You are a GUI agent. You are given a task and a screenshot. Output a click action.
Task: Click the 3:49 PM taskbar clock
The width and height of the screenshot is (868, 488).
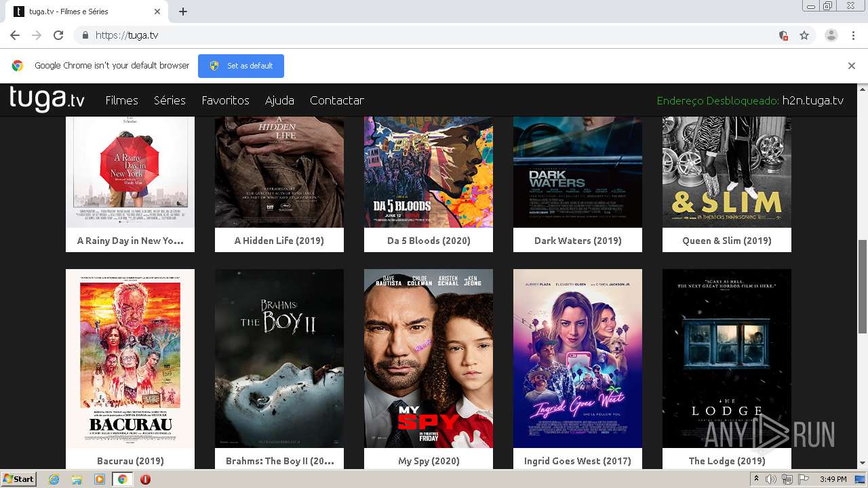point(833,479)
